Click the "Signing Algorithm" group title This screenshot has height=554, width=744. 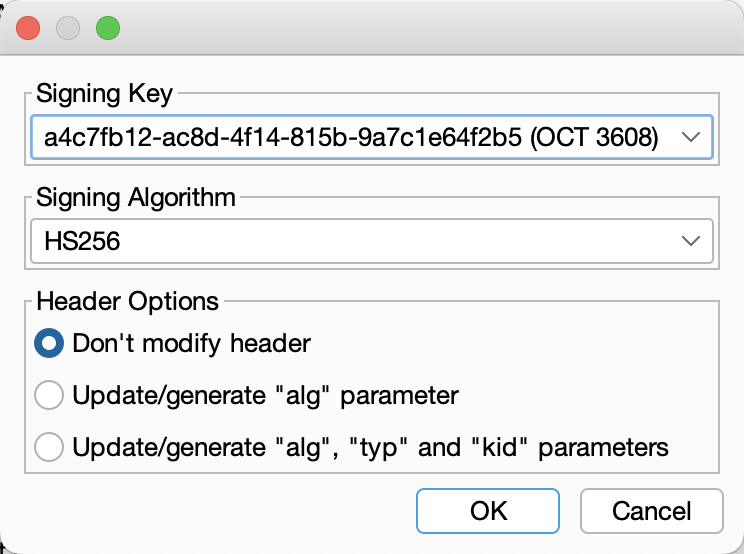[x=136, y=197]
